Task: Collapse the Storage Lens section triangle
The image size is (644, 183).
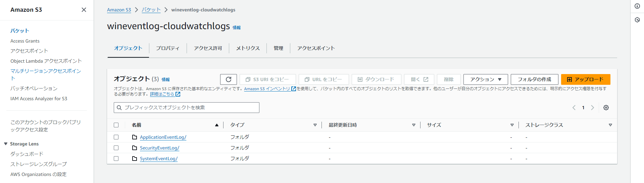Action: [6, 144]
